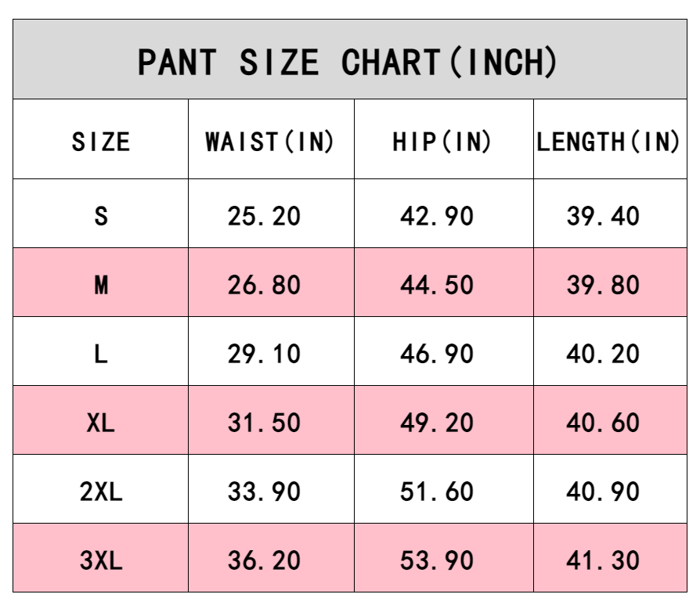This screenshot has width=700, height=605.
Task: Select the hip value 44.50 cell
Action: 437,285
